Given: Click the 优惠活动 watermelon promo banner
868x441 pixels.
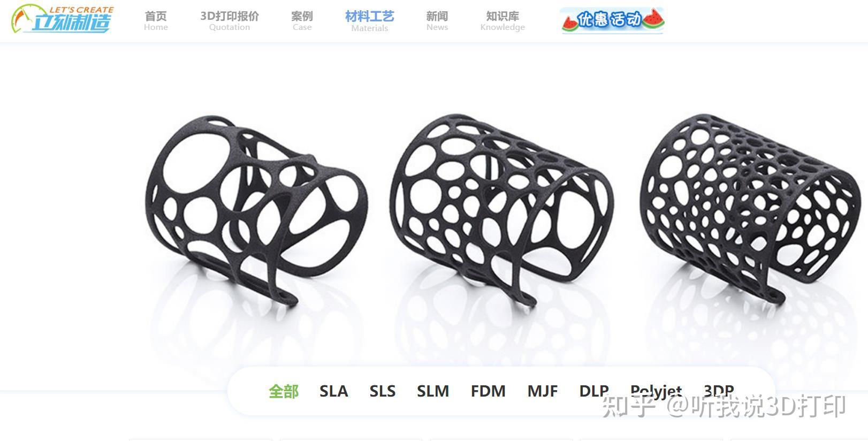Looking at the screenshot, I should (612, 21).
